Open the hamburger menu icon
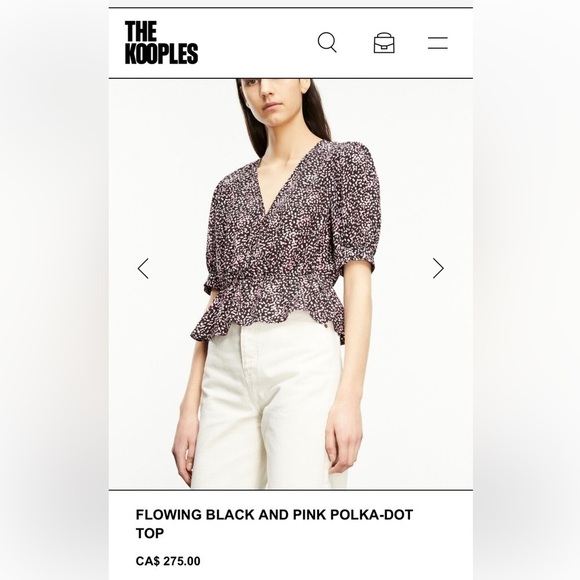Viewport: 580px width, 580px height. click(438, 43)
